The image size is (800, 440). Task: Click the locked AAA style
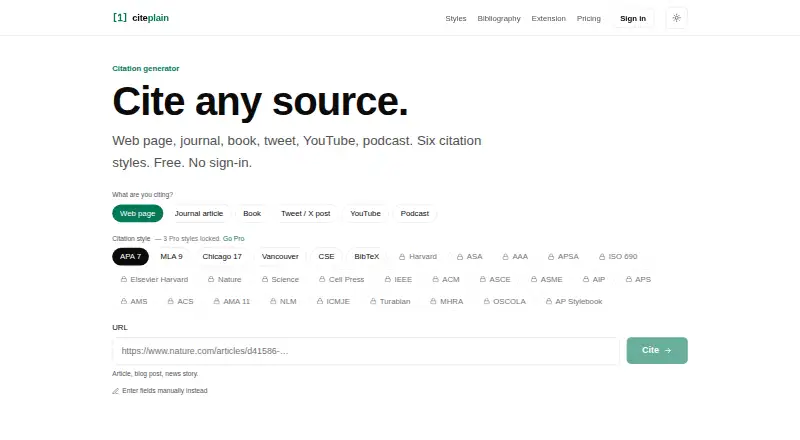(x=515, y=257)
